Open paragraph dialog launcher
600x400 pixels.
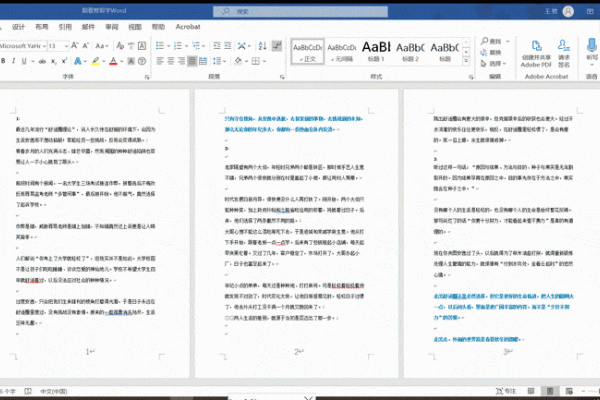pyautogui.click(x=282, y=77)
